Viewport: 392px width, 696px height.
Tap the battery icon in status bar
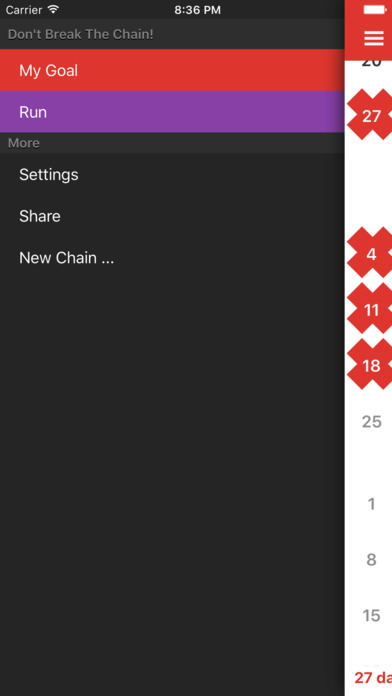point(375,9)
